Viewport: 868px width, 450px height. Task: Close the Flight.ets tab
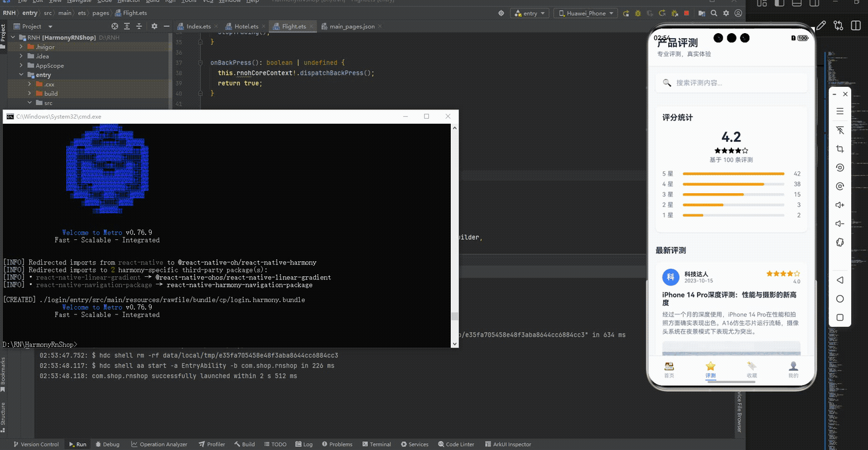[312, 26]
